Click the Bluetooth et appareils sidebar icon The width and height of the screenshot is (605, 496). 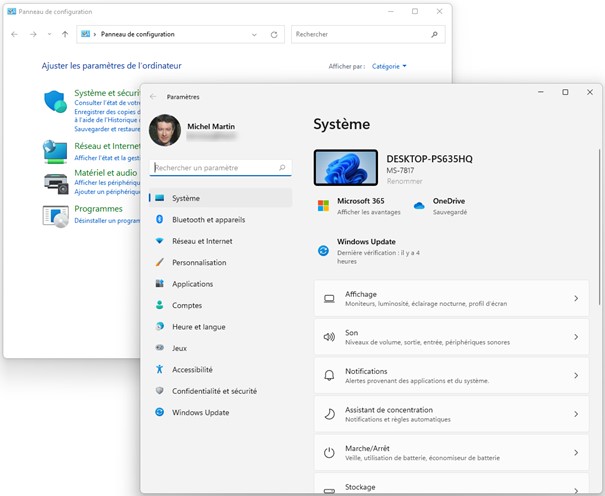(x=158, y=220)
